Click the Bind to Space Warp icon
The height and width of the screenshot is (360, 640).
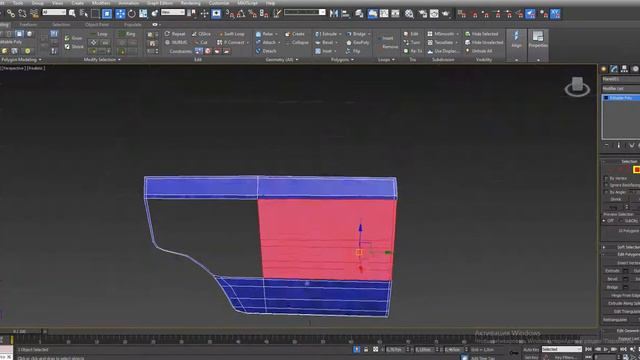tap(34, 14)
